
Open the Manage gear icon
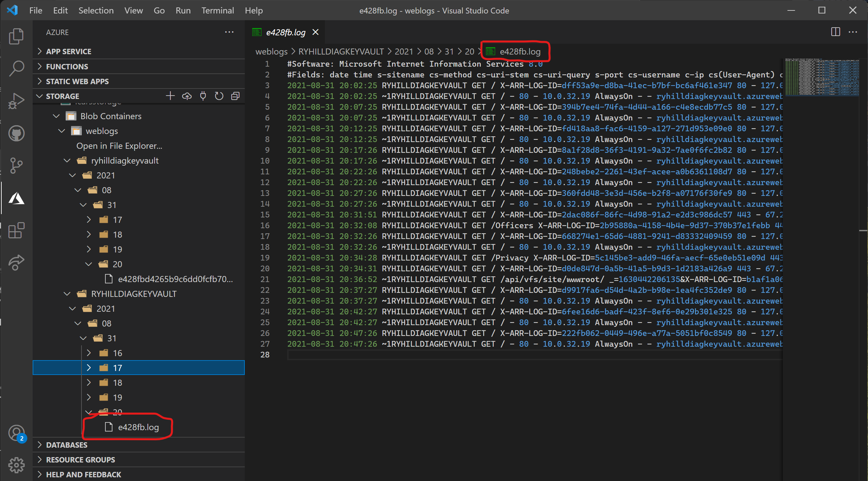(x=16, y=465)
